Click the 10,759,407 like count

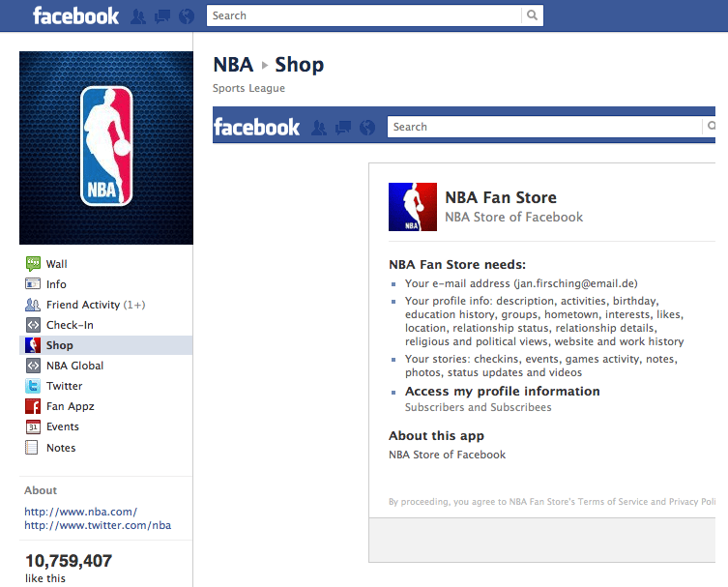(x=69, y=561)
